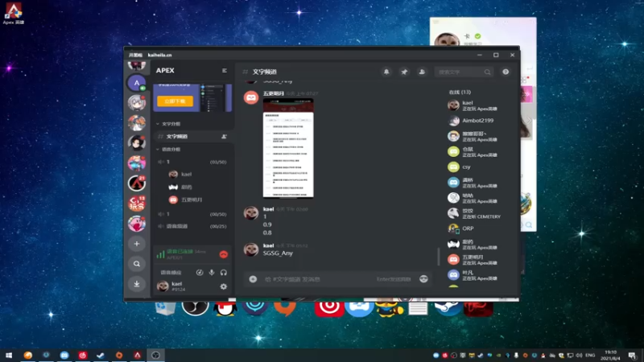Open Steam from the taskbar
644x362 pixels.
pos(101,356)
